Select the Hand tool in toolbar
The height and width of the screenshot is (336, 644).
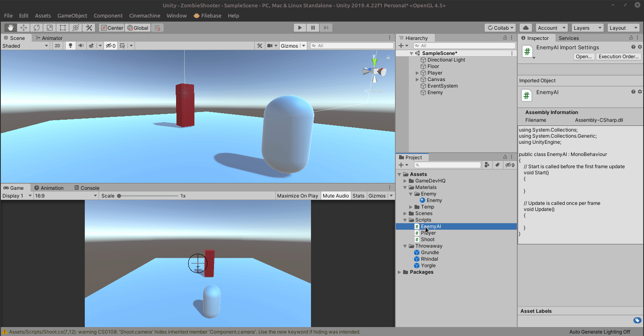coord(11,28)
